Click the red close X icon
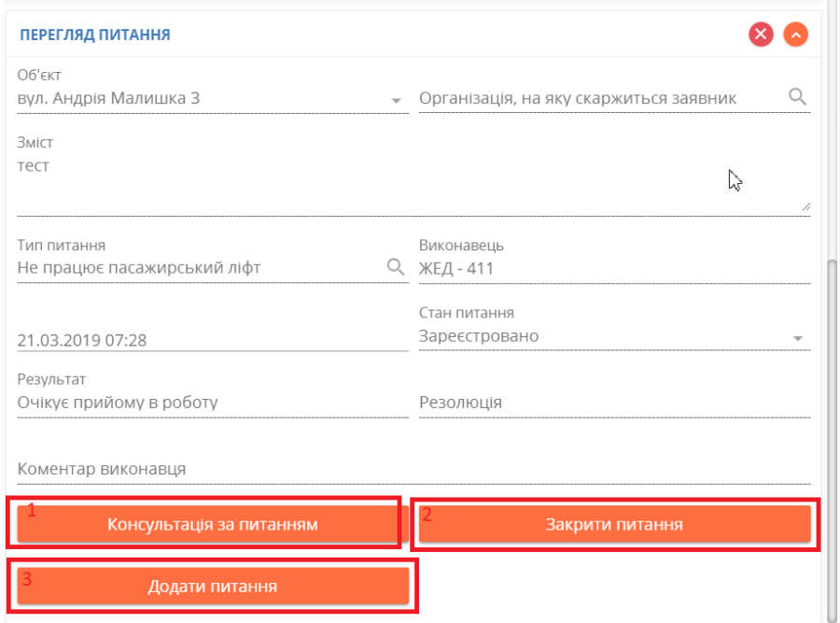Viewport: 840px width, 623px height. (761, 35)
